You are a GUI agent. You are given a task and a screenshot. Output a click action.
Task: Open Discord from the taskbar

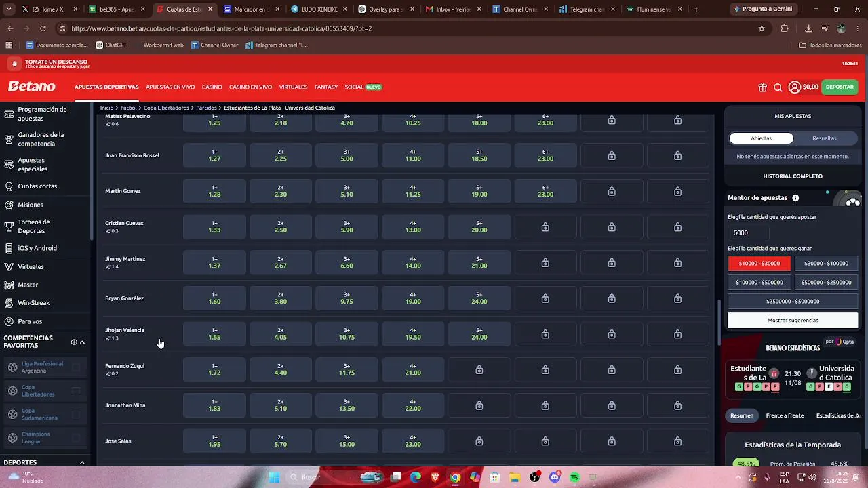[x=555, y=477]
